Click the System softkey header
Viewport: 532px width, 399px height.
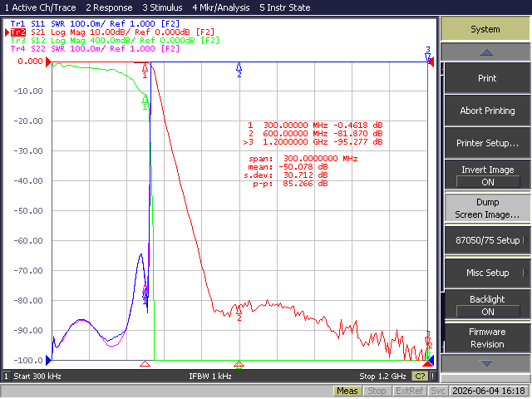(x=485, y=29)
